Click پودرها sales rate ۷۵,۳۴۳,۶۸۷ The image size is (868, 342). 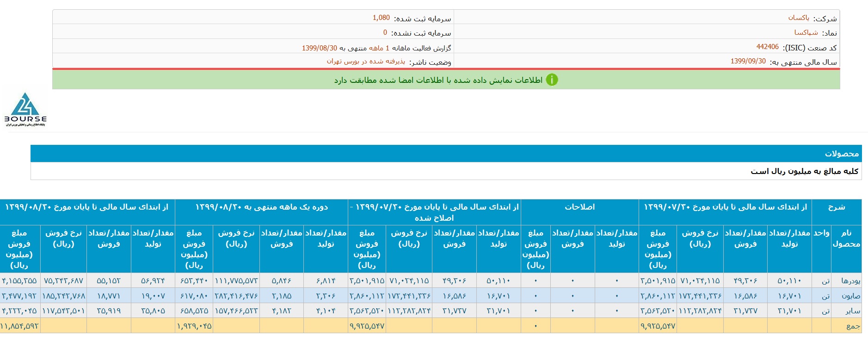coord(63,281)
